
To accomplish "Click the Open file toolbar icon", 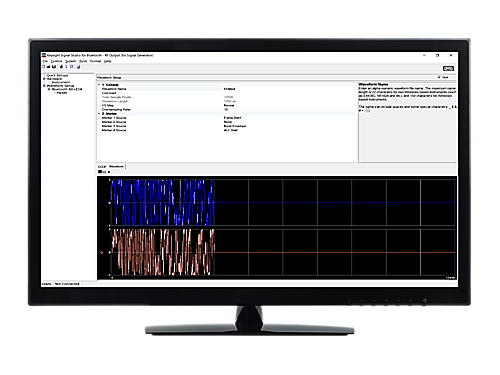I will [48, 67].
